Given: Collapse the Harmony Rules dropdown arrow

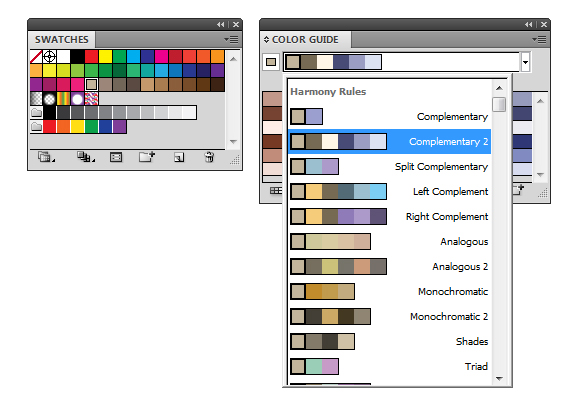Looking at the screenshot, I should (x=525, y=62).
